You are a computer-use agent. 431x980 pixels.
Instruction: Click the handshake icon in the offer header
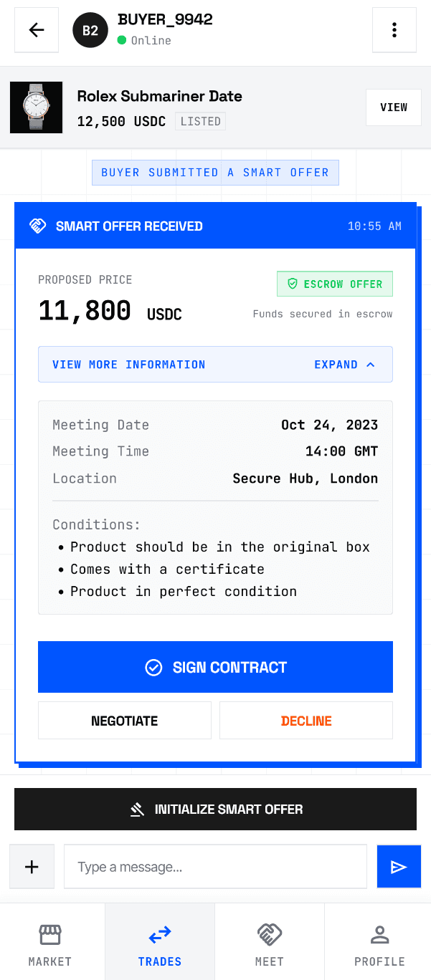point(38,225)
